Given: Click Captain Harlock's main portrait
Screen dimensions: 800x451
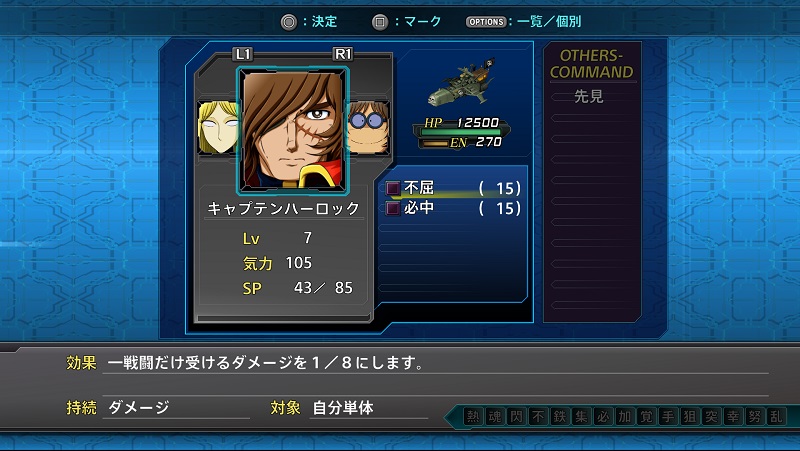Looking at the screenshot, I should tap(293, 131).
